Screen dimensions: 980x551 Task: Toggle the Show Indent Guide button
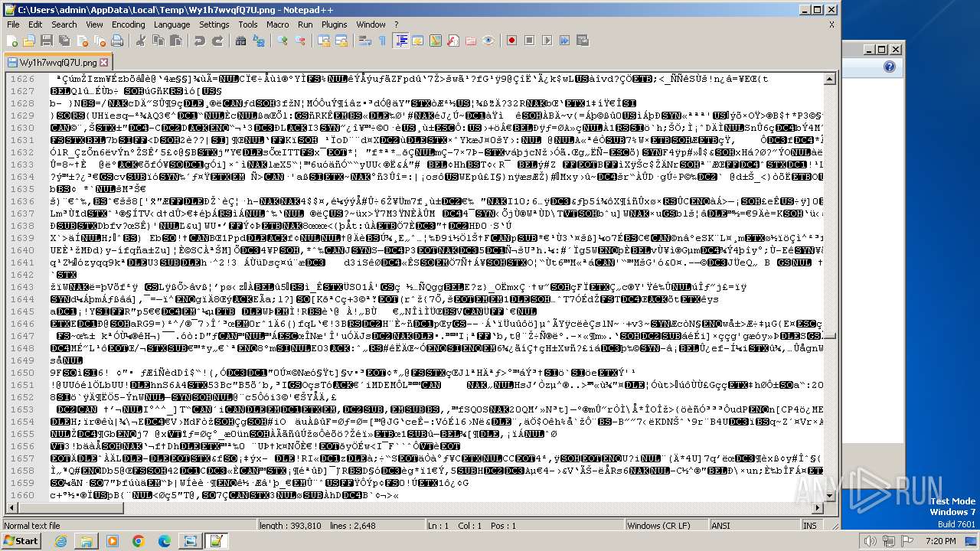point(400,41)
